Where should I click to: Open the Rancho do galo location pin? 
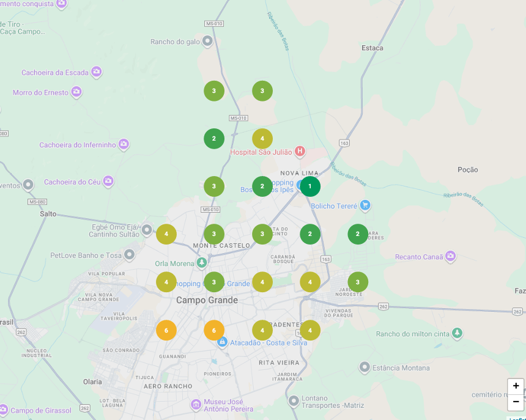point(207,41)
